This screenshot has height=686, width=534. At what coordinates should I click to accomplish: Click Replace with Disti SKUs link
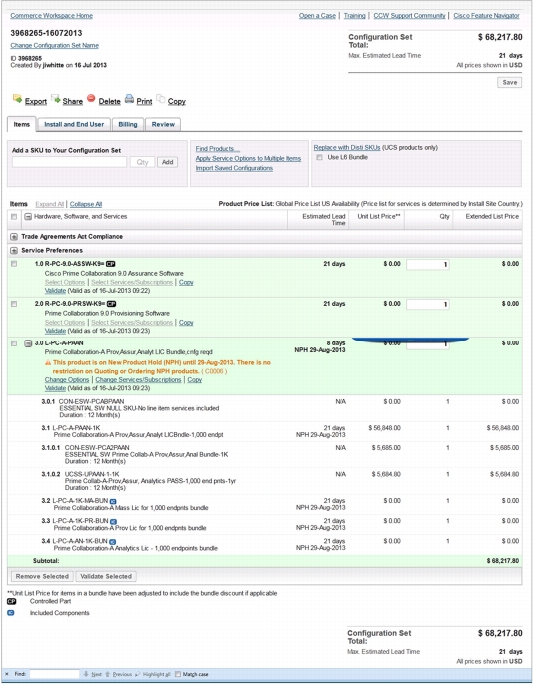click(347, 147)
